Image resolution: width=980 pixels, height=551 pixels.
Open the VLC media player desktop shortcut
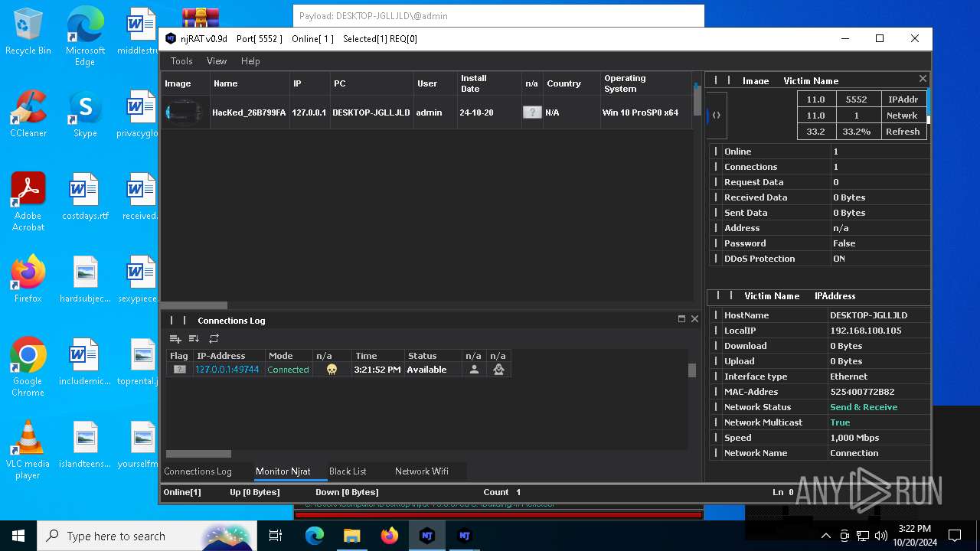point(28,450)
